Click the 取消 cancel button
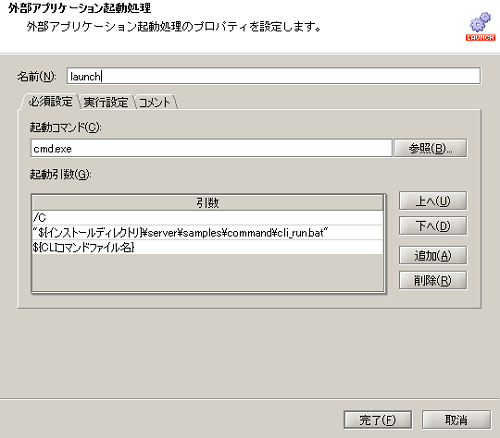 [456, 420]
